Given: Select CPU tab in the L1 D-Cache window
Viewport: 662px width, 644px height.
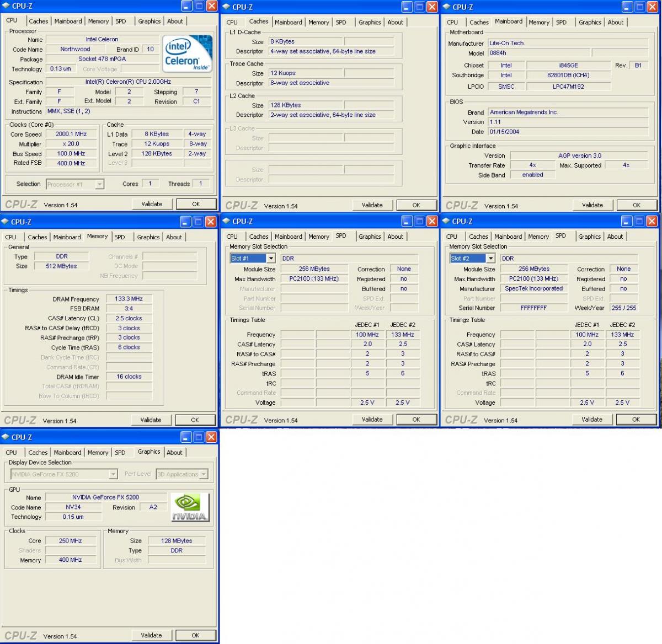Looking at the screenshot, I should point(232,22).
